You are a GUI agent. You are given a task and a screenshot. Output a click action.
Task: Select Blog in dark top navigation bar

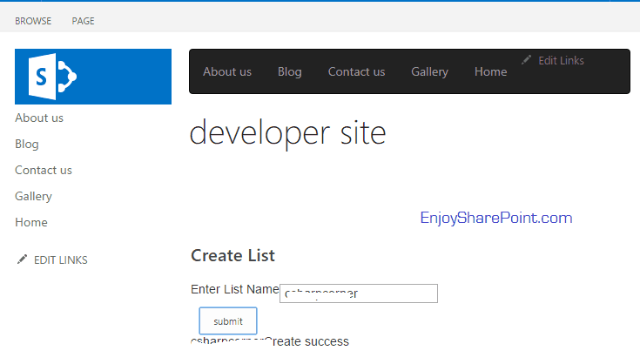point(290,72)
